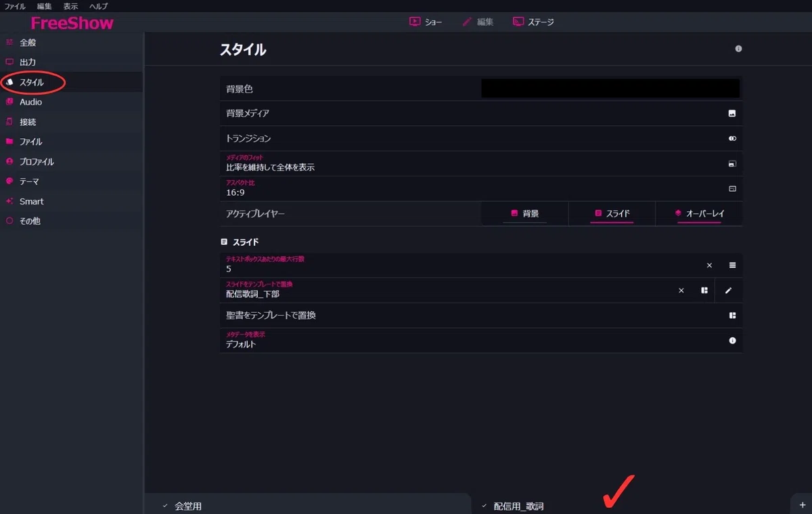Screen dimensions: 812x514
Task: Click the info icon in メタデータを表示 row
Action: (x=732, y=341)
